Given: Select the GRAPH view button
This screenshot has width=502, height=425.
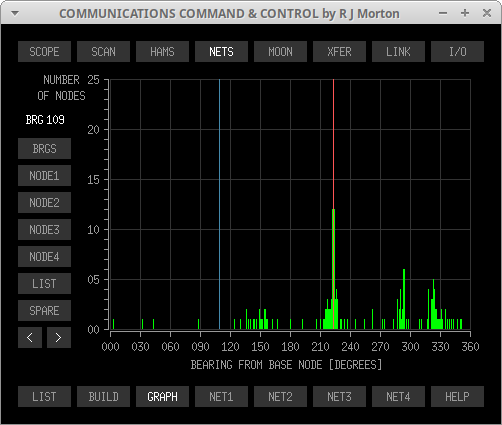Looking at the screenshot, I should [x=162, y=397].
